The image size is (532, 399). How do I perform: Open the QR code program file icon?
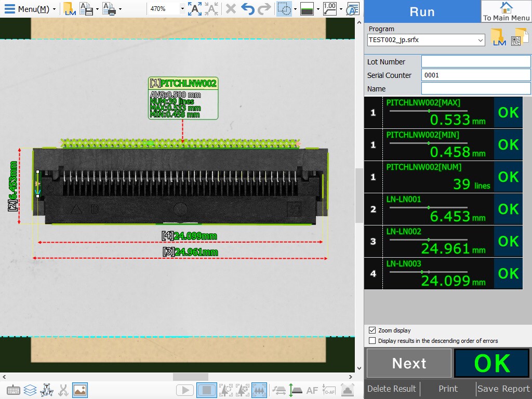pos(520,38)
